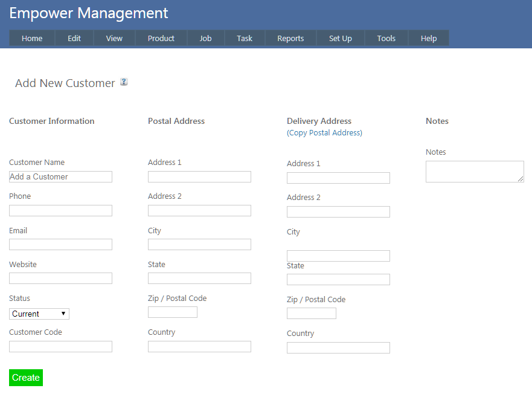
Task: Click the Postal Address 1 field
Action: [199, 176]
